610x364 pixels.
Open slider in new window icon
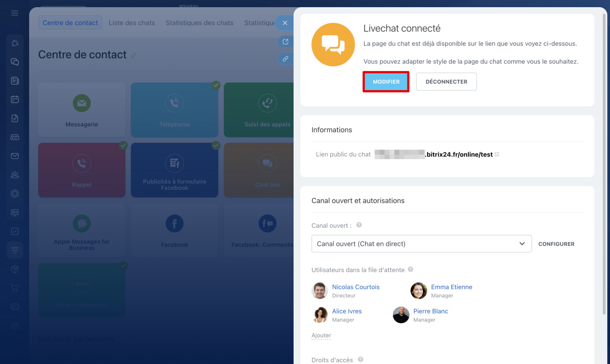pos(285,41)
